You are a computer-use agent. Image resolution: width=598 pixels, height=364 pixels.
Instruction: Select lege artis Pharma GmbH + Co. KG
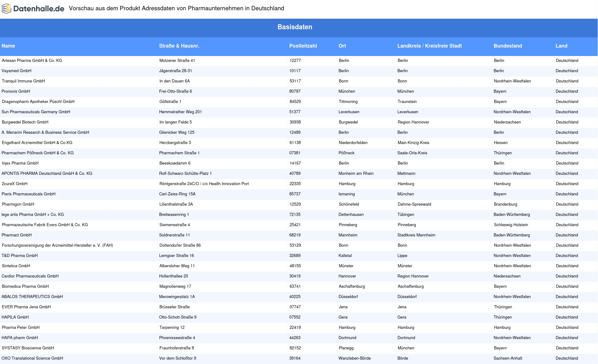tap(33, 215)
